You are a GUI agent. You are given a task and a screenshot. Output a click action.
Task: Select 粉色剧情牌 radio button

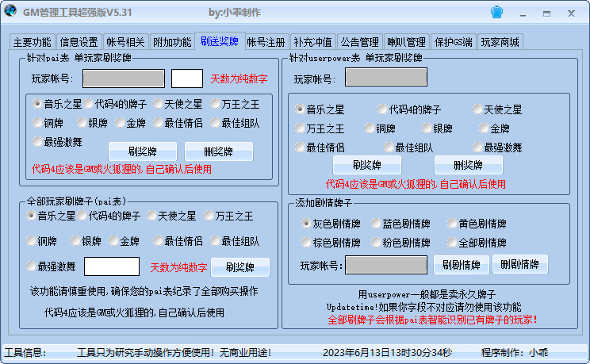[401, 243]
